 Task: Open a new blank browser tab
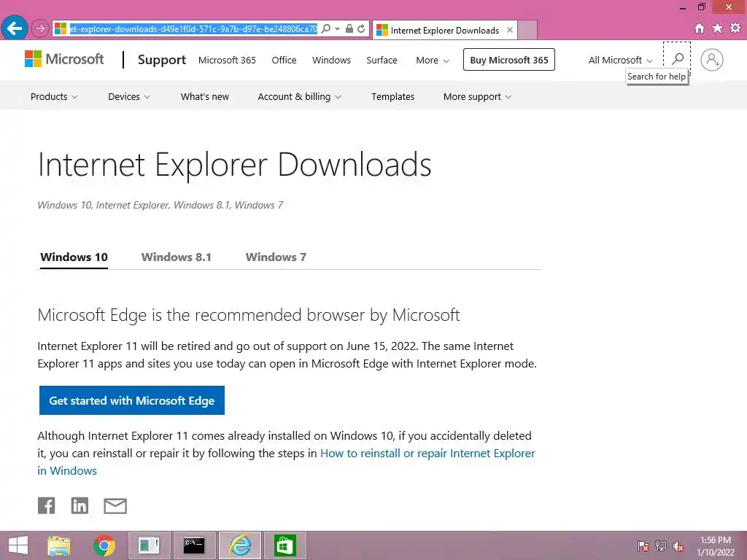click(527, 30)
